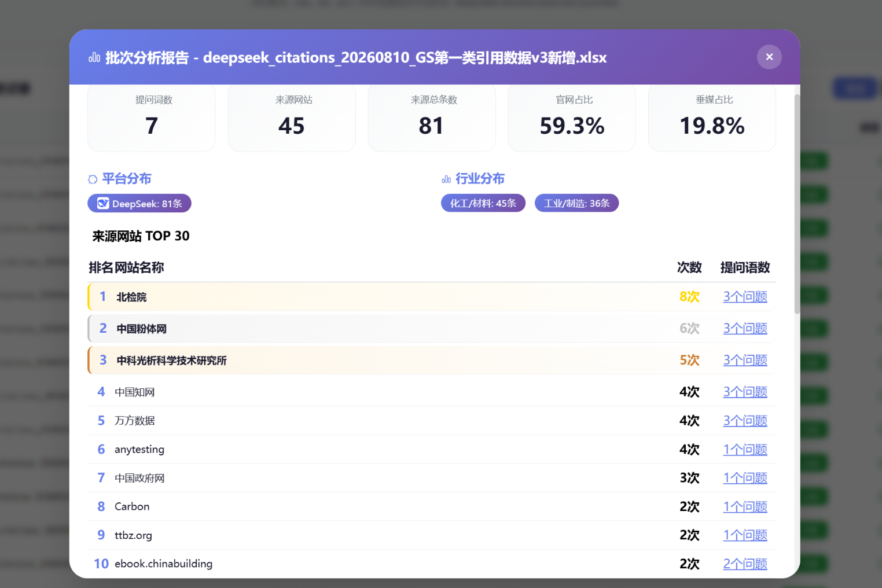Click the 4次 count for 中国知网
The image size is (882, 588).
point(689,392)
